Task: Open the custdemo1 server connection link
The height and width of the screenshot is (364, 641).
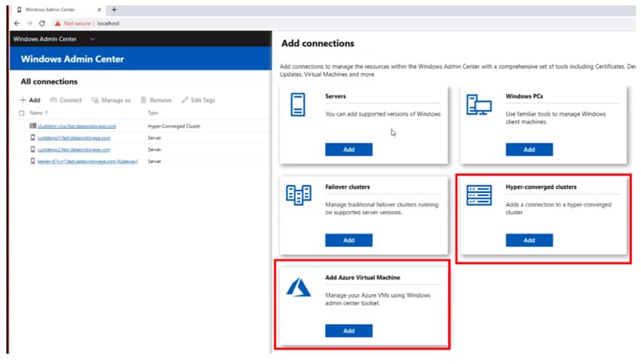Action: tap(74, 138)
